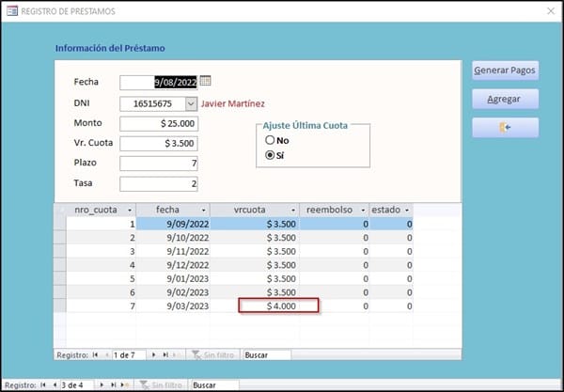Select the highlighted $4.000 vrcuota cell
This screenshot has width=564, height=392.
[x=278, y=306]
